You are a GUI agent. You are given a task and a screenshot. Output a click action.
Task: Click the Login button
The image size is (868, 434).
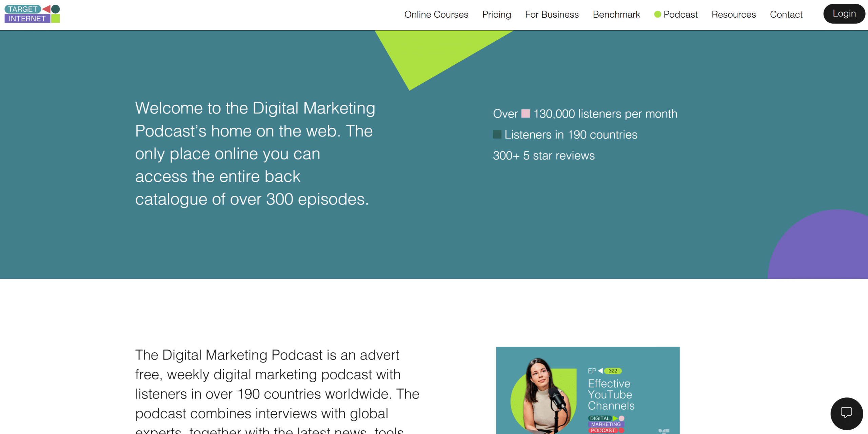point(844,14)
